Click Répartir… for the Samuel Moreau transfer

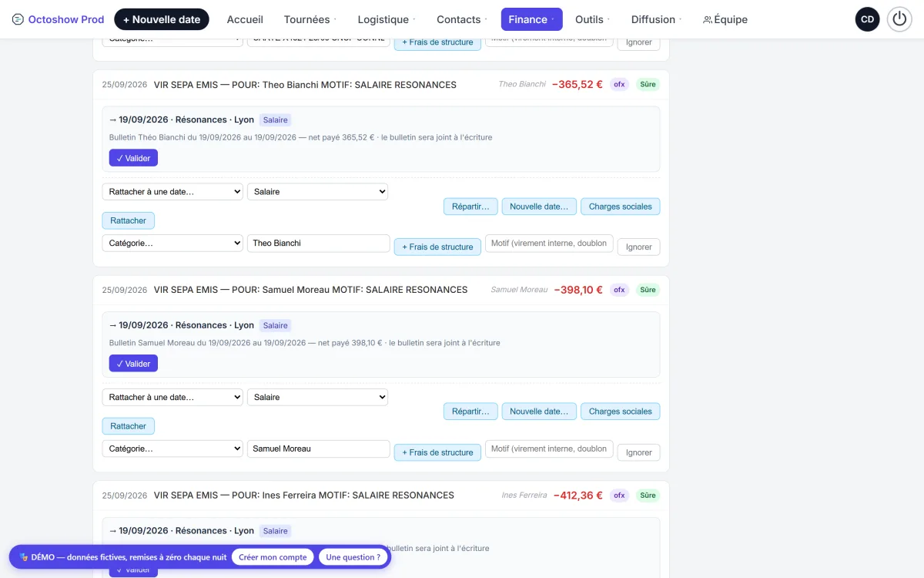[470, 412]
